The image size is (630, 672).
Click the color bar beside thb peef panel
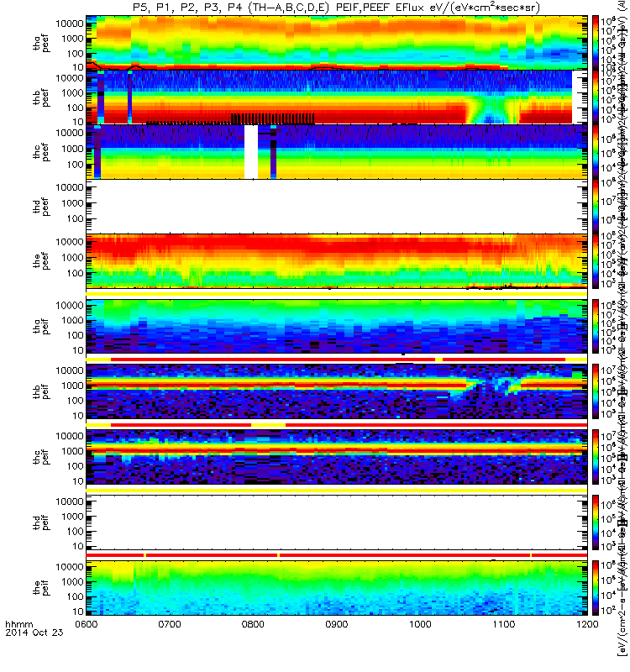pyautogui.click(x=596, y=97)
